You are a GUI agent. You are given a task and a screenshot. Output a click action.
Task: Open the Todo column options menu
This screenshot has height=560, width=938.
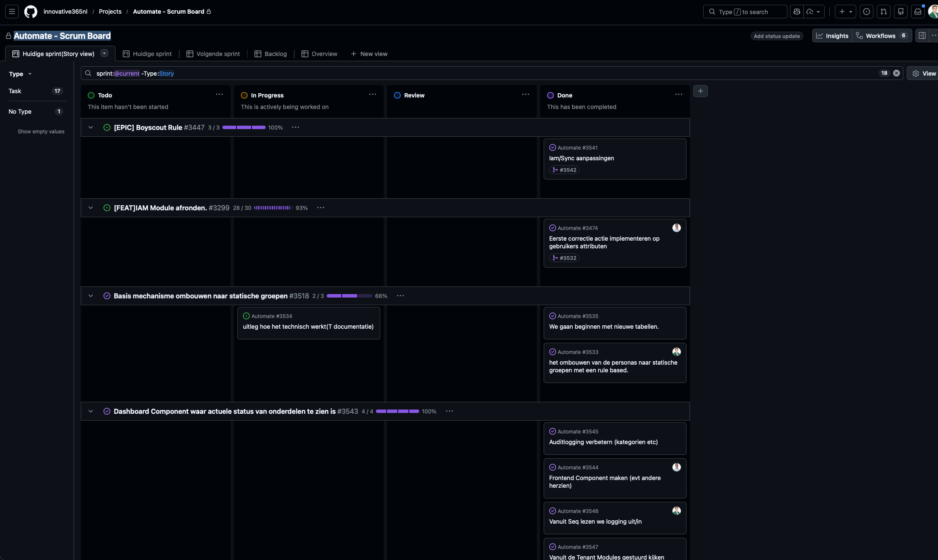(x=219, y=94)
